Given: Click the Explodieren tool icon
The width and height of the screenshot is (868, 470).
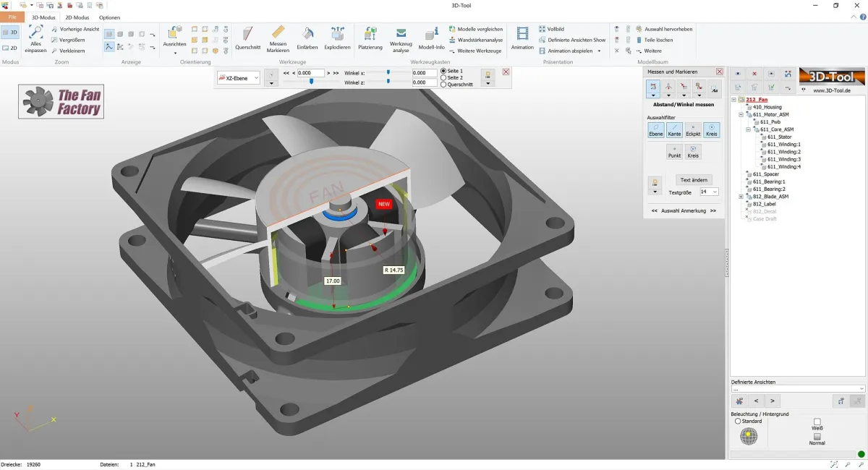Looking at the screenshot, I should pos(337,38).
